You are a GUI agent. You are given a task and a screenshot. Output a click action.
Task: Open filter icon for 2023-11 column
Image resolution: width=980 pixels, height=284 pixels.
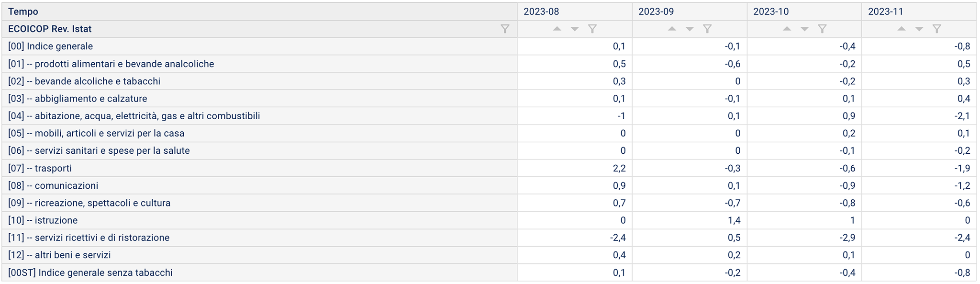click(937, 29)
